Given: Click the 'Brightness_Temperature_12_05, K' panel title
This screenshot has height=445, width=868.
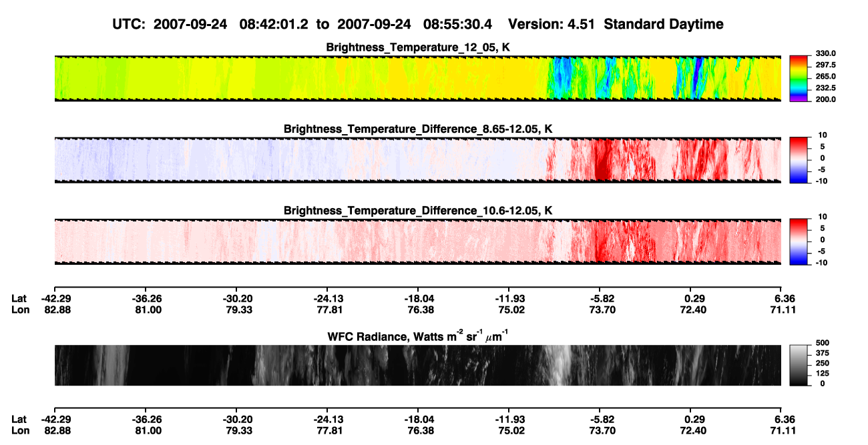Looking at the screenshot, I should [418, 47].
